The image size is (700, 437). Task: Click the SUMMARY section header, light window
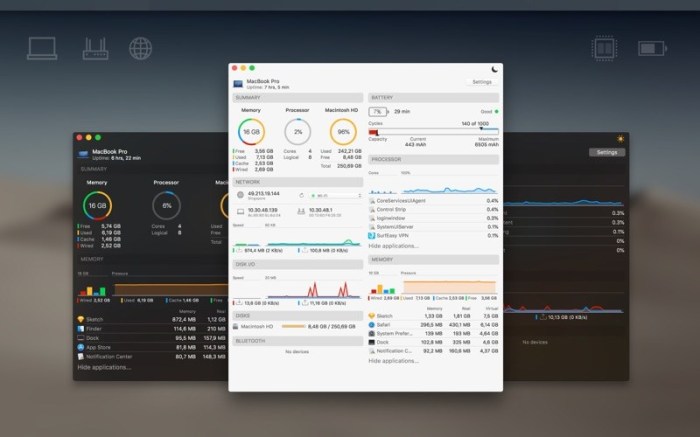click(298, 98)
